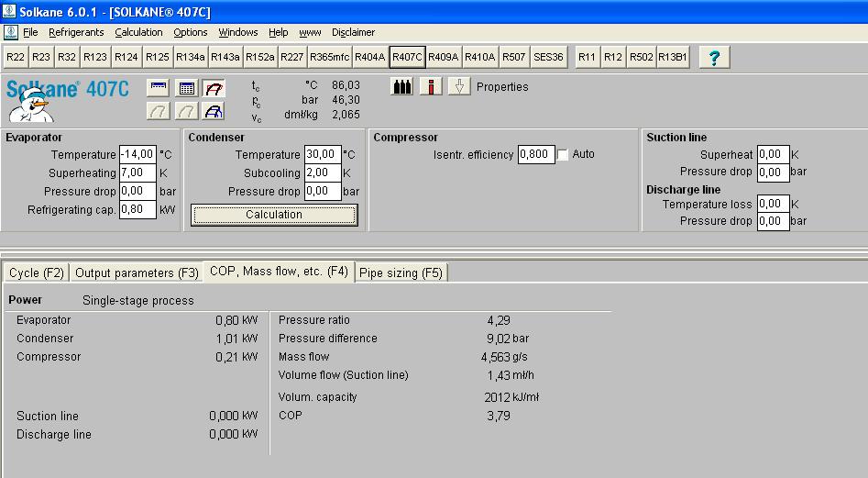Open help with the question mark icon
This screenshot has width=868, height=478.
(714, 57)
